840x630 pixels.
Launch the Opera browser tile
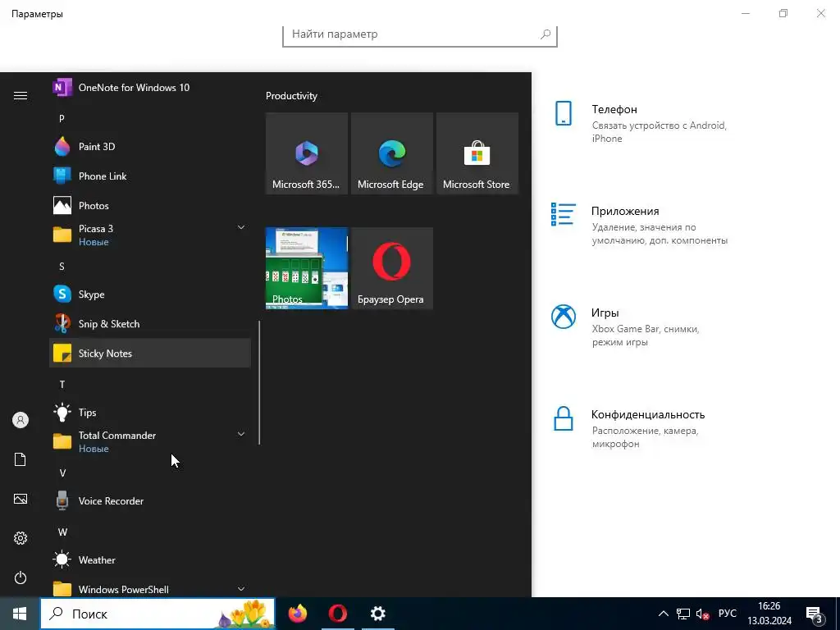click(391, 268)
